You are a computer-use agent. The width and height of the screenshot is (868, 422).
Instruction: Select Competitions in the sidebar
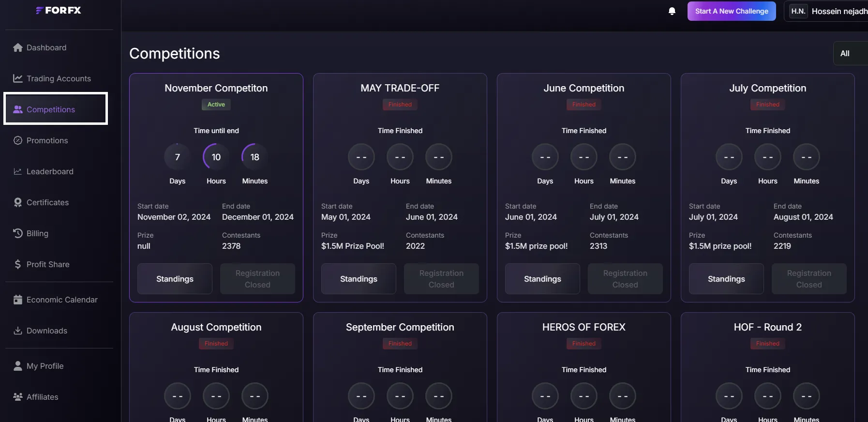(x=51, y=109)
